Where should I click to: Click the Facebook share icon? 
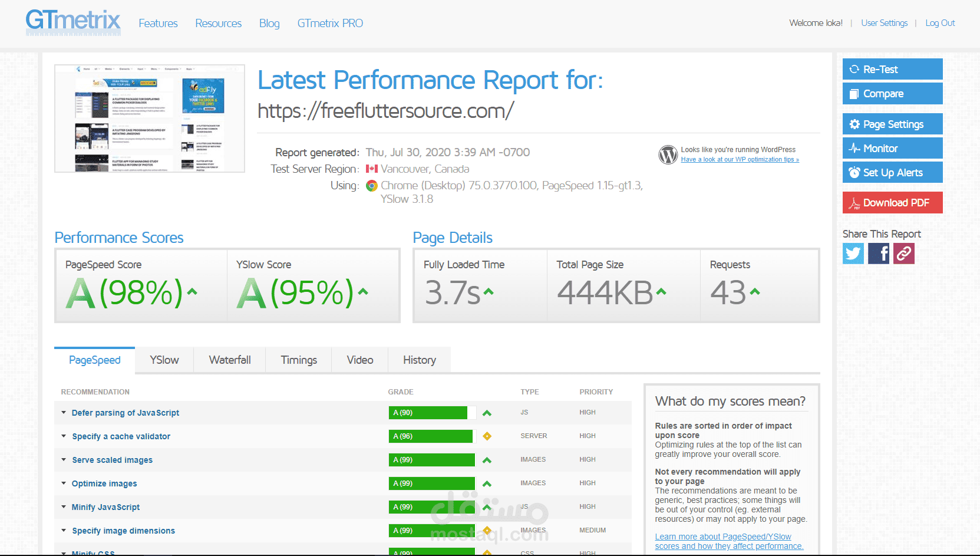coord(879,254)
